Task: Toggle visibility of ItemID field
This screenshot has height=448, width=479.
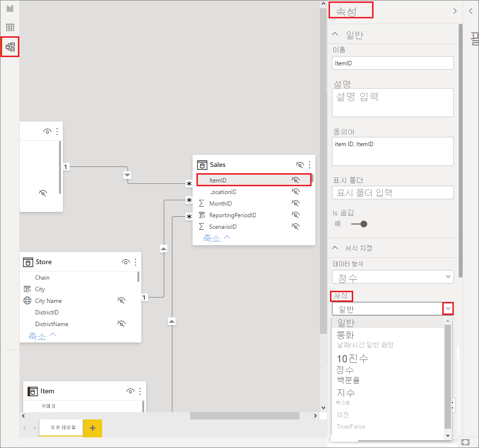Action: (296, 180)
